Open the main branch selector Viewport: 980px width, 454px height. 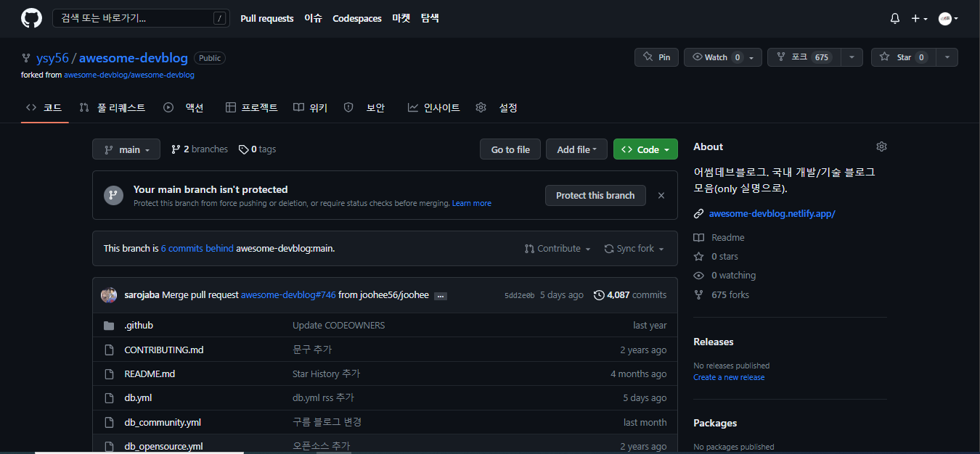(x=126, y=149)
